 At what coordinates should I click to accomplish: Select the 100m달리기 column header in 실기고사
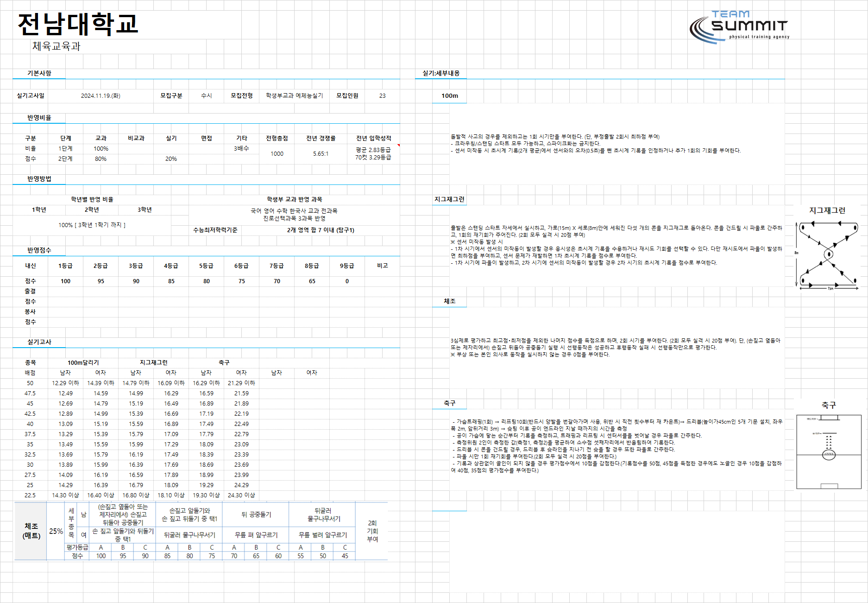pyautogui.click(x=83, y=362)
